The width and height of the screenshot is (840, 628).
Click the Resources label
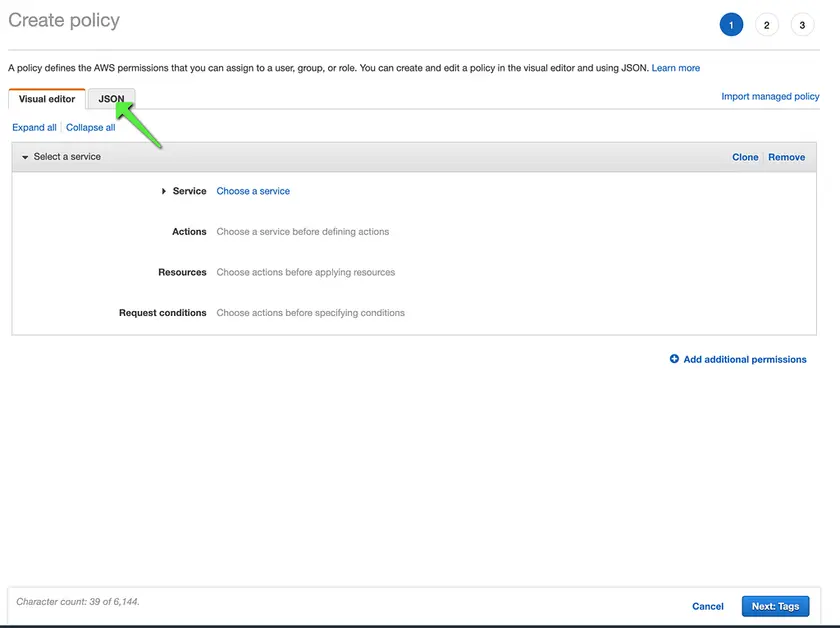coord(182,272)
